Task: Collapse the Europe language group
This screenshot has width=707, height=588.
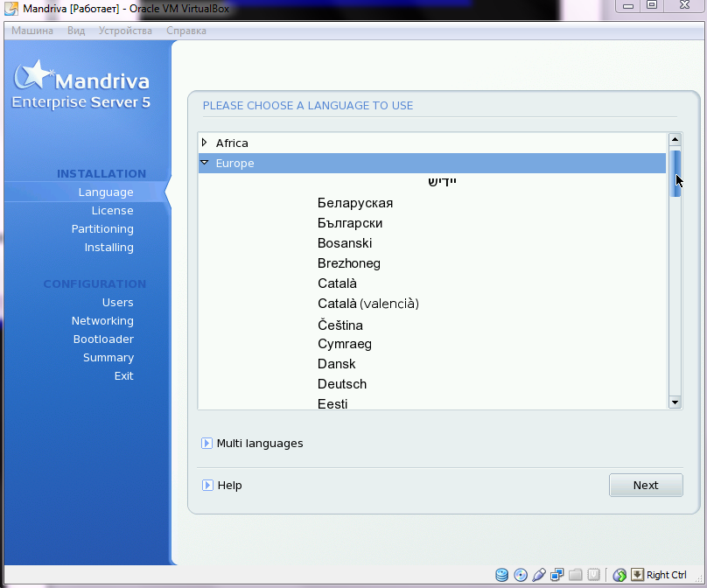Action: pos(205,163)
